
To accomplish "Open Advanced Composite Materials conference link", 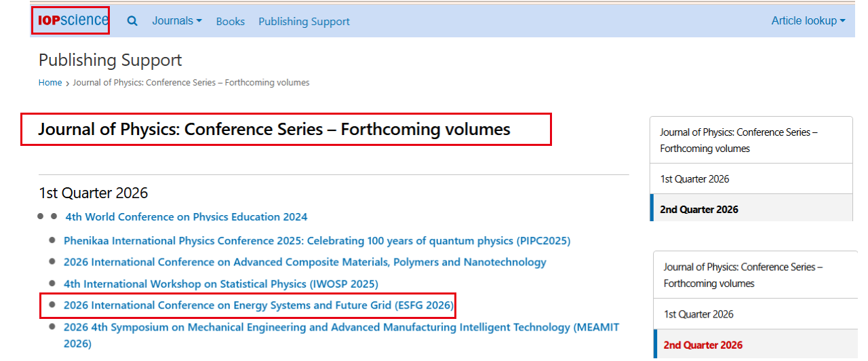I will (304, 262).
